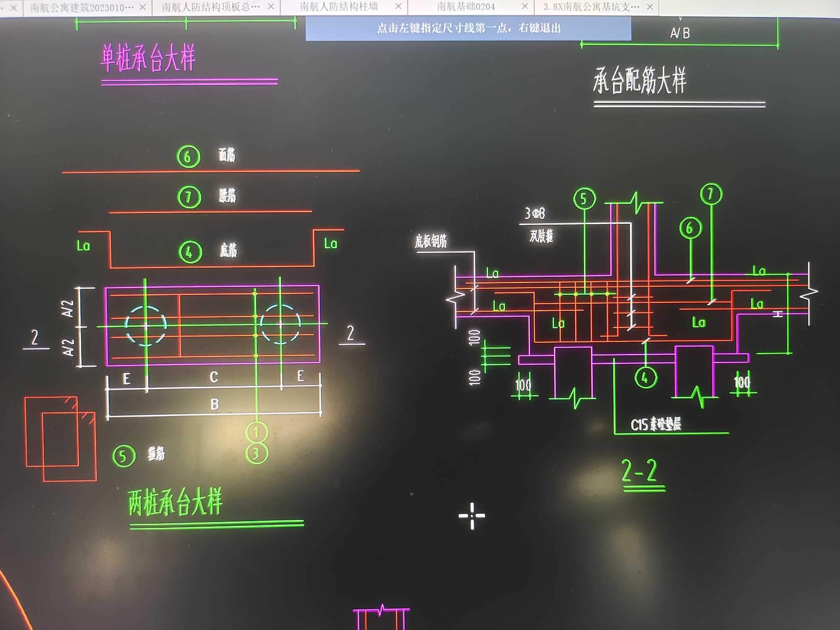Pick the 2-2 section label
Viewport: 840px width, 630px height.
click(639, 470)
